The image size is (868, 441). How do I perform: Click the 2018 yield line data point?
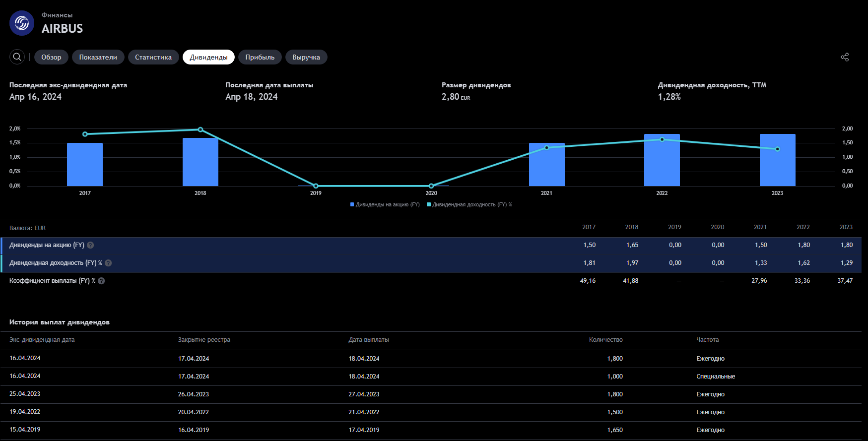200,129
